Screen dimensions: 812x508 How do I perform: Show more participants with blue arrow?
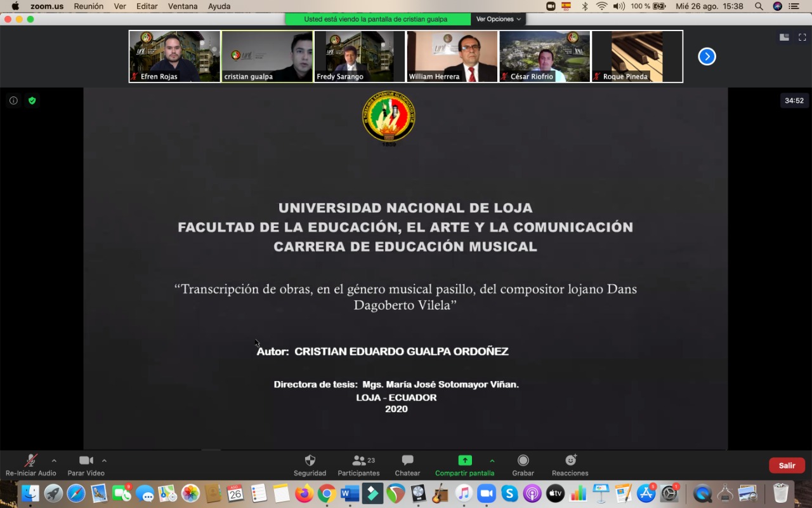click(x=707, y=56)
